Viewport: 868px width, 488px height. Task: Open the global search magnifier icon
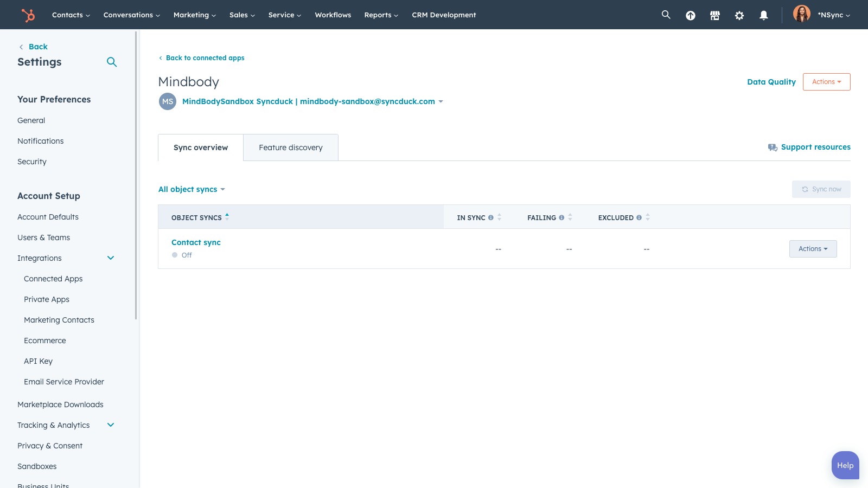tap(666, 15)
